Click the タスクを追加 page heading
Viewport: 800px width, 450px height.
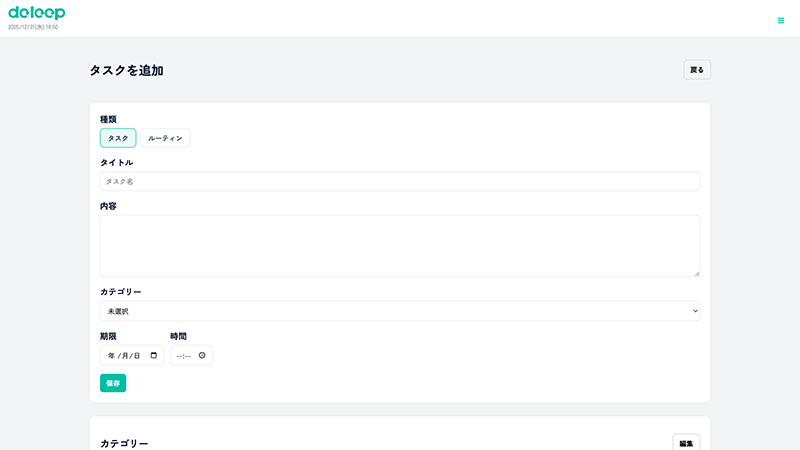pos(126,70)
